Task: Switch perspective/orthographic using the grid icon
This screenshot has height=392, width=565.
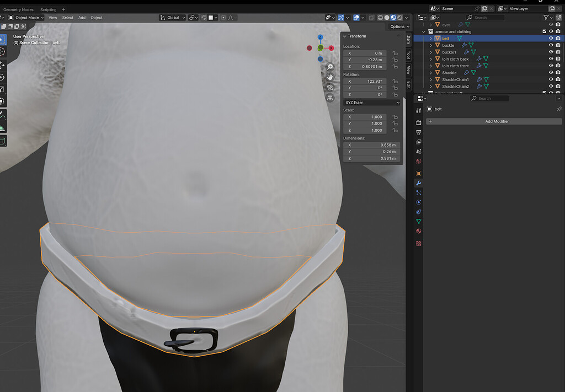Action: 330,98
